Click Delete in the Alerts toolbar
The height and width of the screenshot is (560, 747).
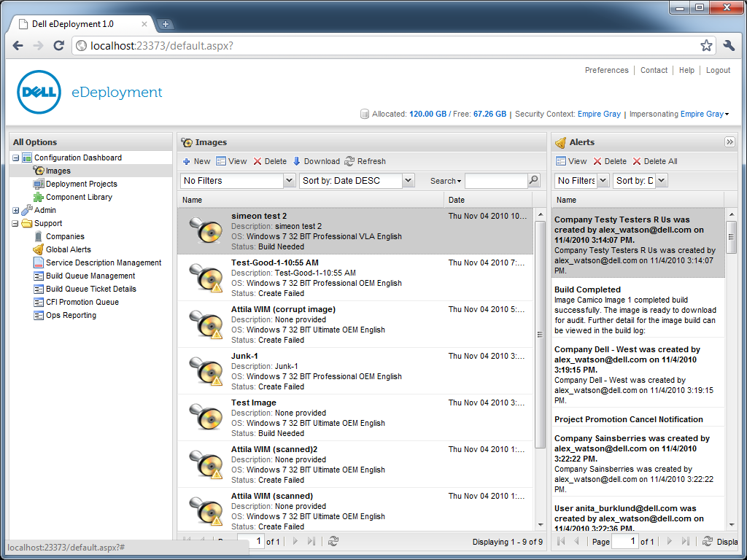coord(610,161)
